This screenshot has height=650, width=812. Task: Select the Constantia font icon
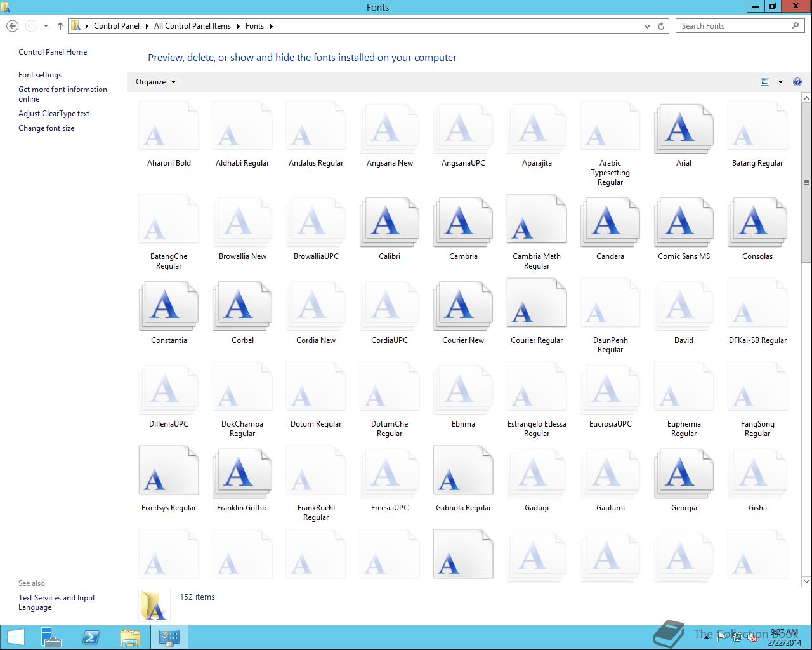tap(169, 307)
